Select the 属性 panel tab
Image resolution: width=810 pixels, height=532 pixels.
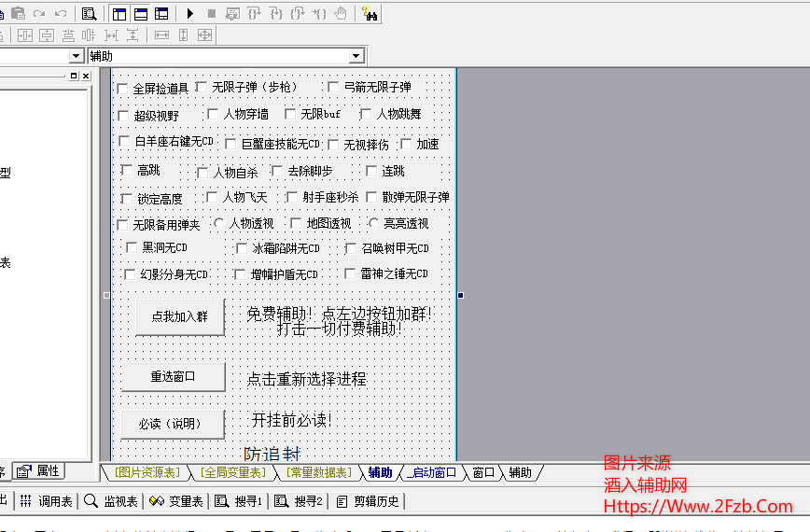(39, 471)
